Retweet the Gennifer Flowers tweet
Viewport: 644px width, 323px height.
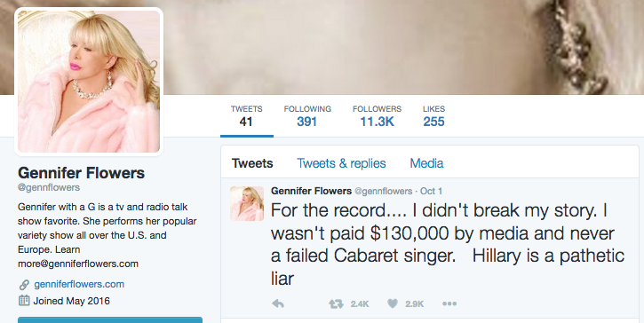tap(336, 303)
